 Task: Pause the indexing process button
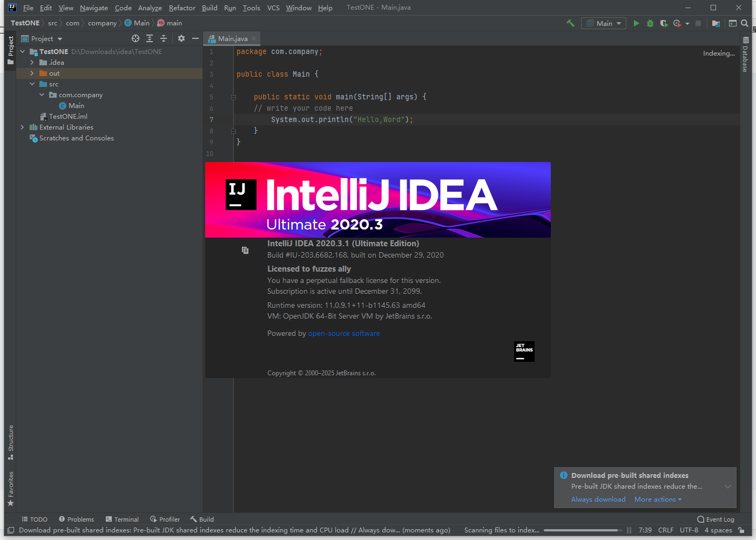629,530
